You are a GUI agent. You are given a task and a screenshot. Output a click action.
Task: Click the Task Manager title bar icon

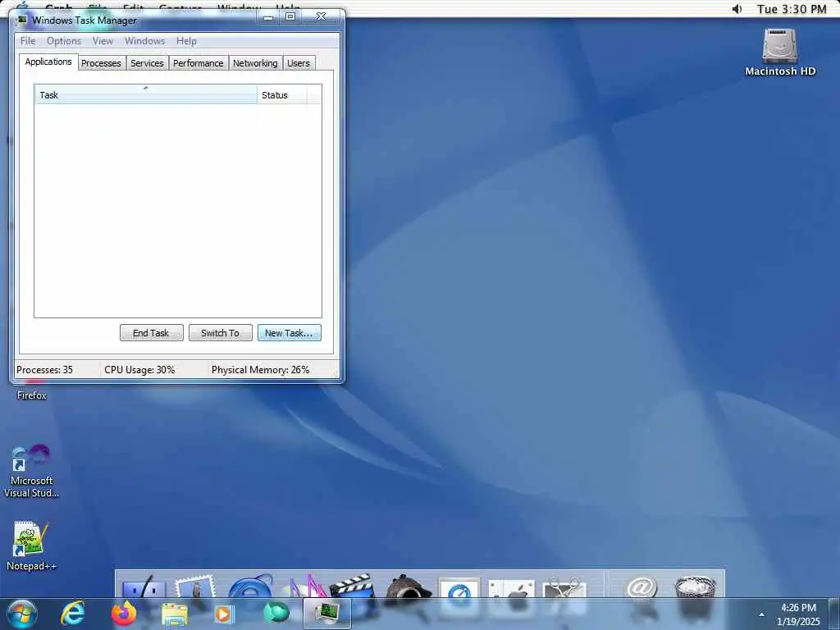click(22, 21)
